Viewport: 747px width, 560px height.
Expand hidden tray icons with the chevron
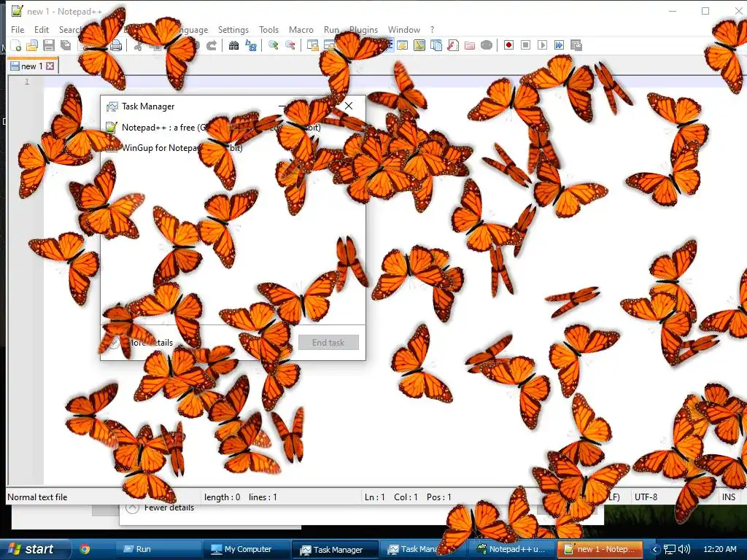click(x=654, y=550)
